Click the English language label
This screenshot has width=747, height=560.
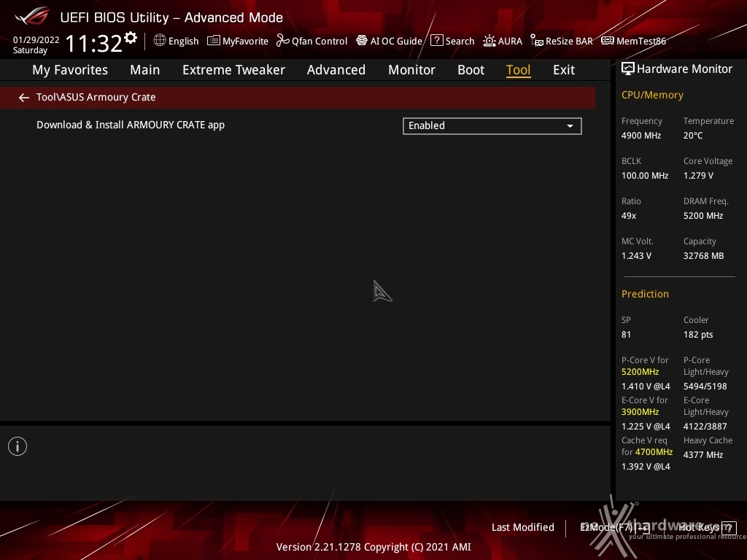183,42
